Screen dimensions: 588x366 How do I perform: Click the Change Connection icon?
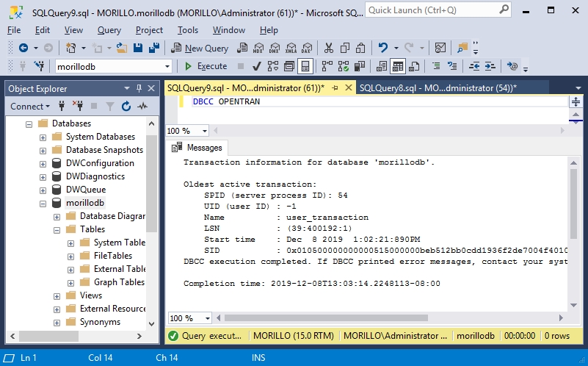click(39, 66)
